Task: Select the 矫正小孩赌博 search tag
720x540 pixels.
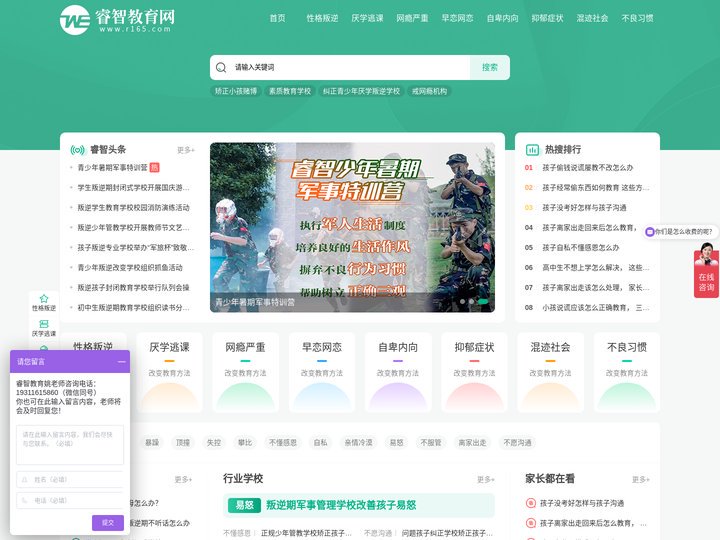Action: point(236,91)
